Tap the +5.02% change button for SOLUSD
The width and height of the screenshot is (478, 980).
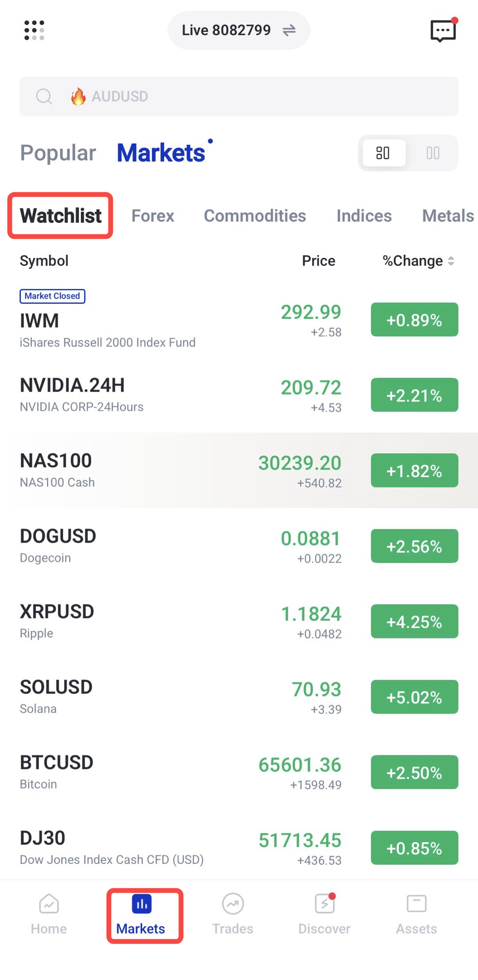point(414,697)
